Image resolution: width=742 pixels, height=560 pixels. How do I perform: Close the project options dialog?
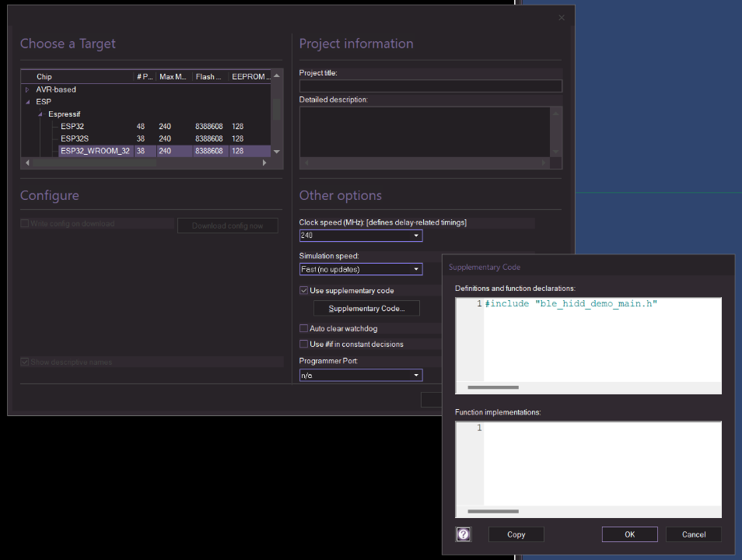[562, 18]
